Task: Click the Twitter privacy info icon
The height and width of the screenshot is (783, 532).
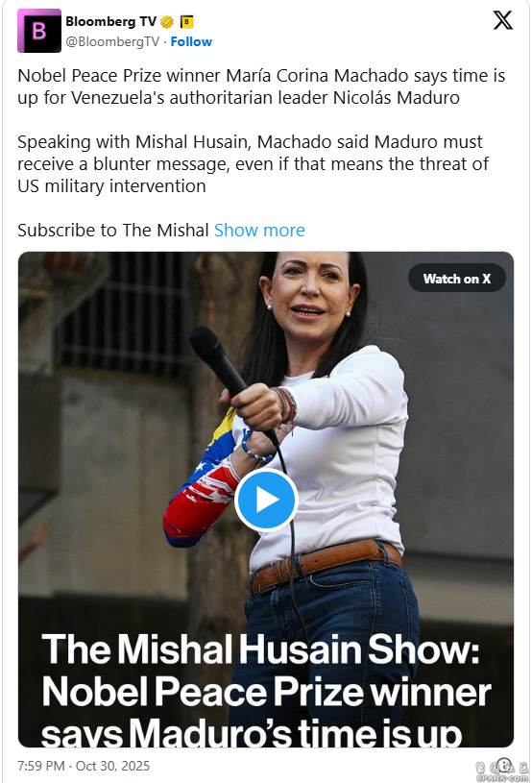Action: point(504,764)
